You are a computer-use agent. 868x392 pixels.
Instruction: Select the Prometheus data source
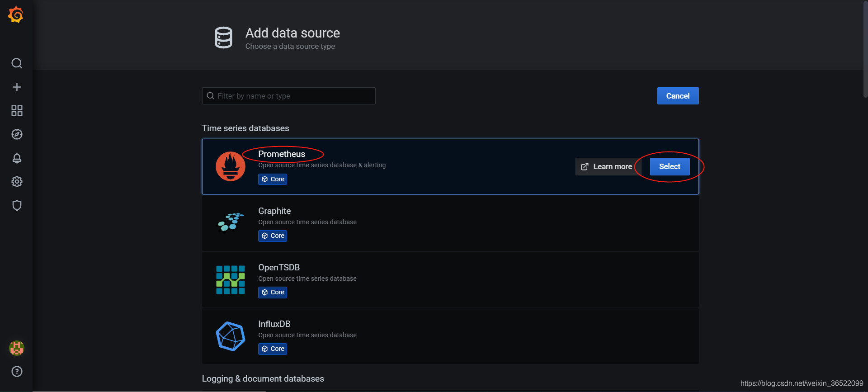click(670, 166)
